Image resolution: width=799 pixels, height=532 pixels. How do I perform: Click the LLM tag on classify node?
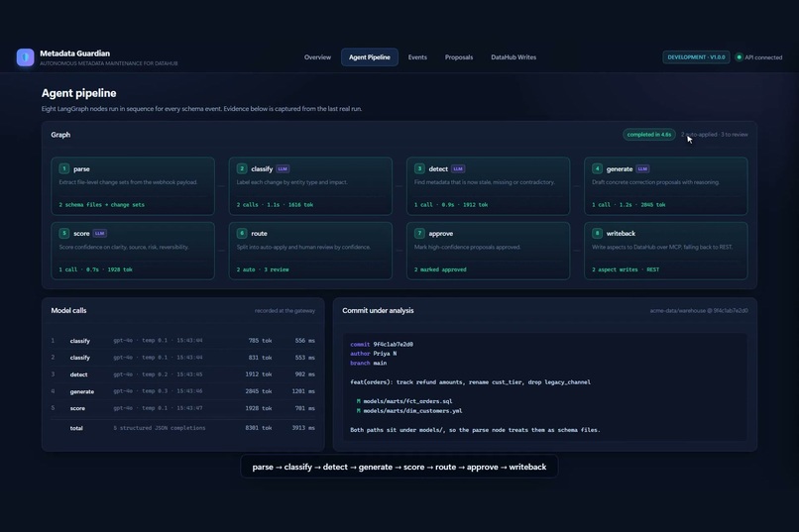click(x=283, y=169)
